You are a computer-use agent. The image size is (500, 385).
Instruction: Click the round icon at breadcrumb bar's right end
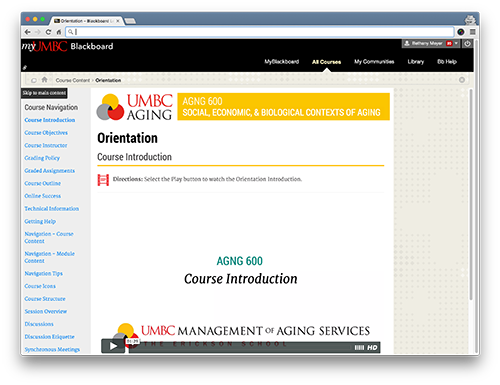462,80
